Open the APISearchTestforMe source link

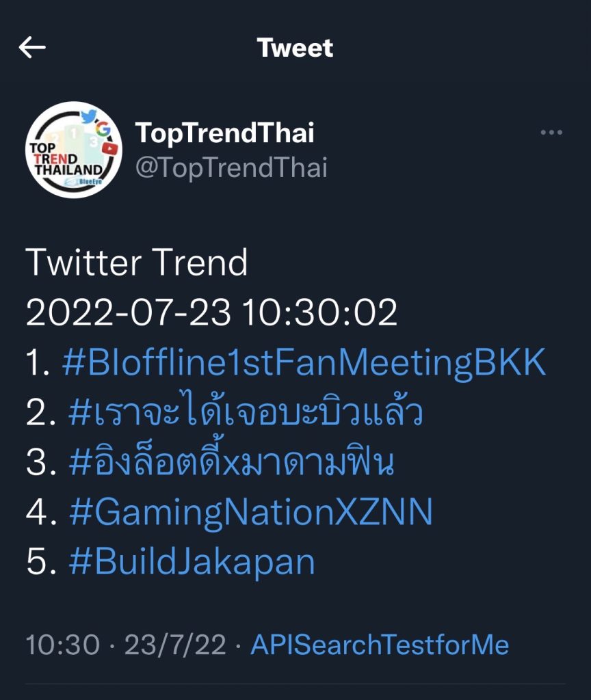click(380, 645)
